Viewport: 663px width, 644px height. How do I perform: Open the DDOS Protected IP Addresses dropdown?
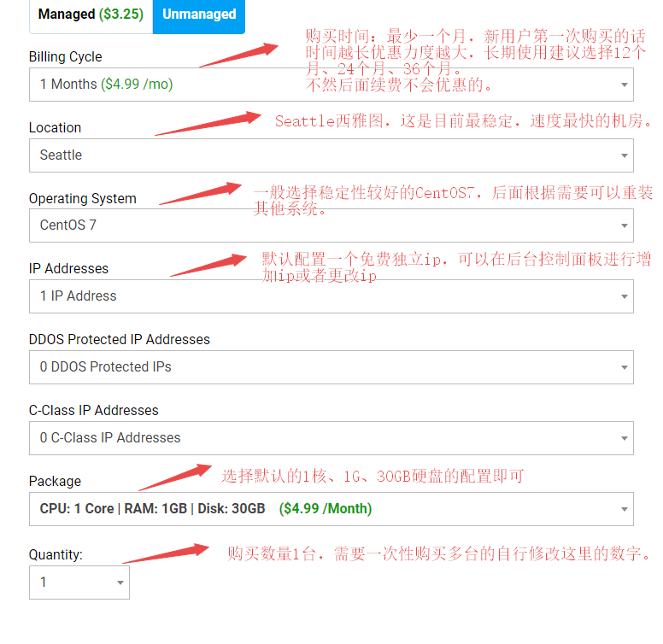331,367
